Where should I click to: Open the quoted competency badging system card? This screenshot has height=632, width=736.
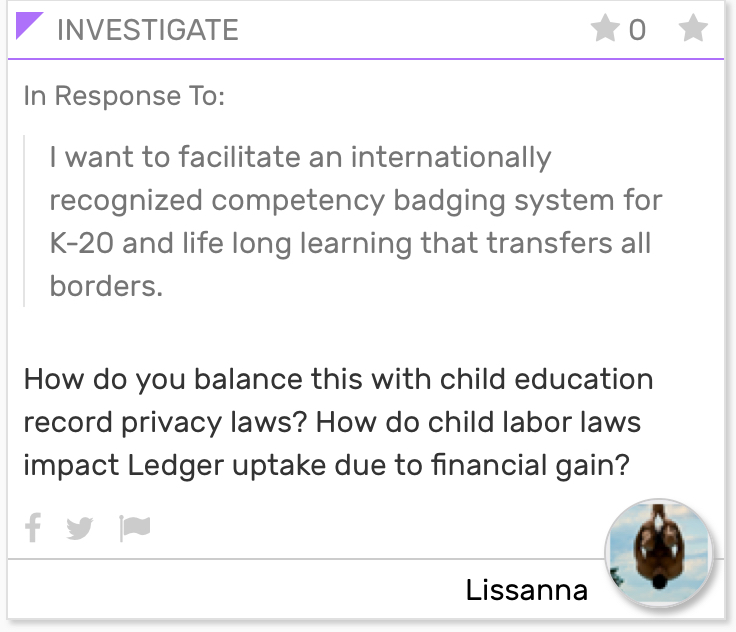pos(355,221)
